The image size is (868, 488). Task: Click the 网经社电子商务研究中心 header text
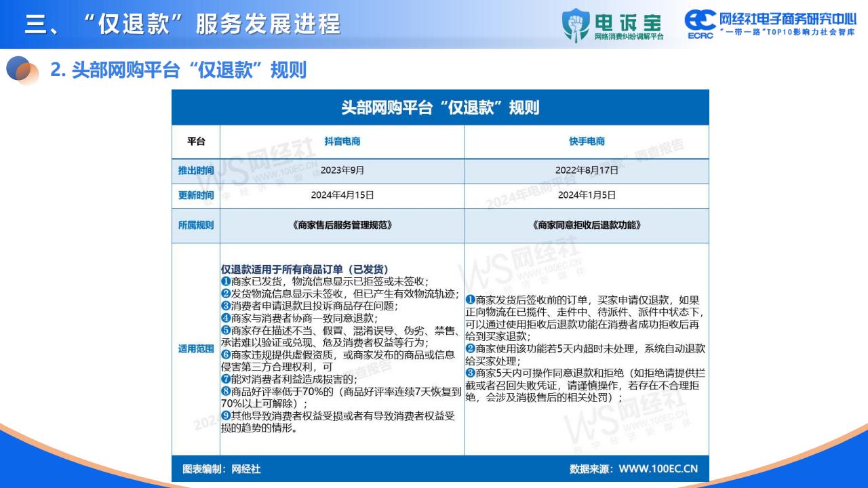[788, 18]
